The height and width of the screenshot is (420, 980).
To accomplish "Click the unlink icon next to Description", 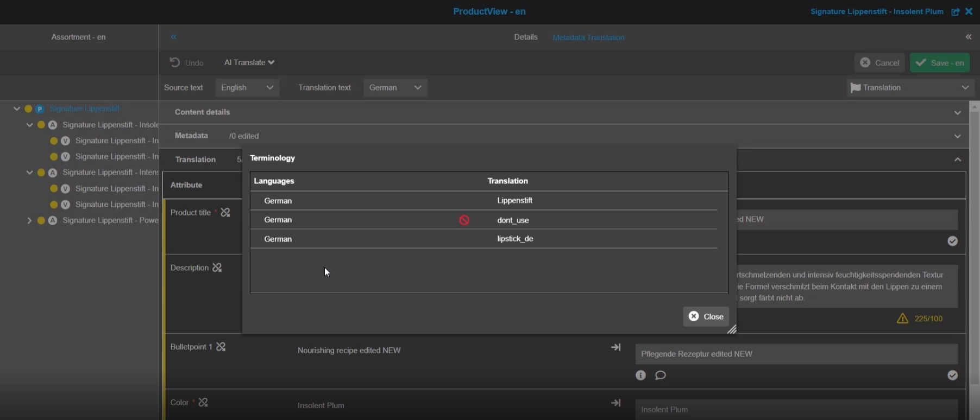I will 217,268.
